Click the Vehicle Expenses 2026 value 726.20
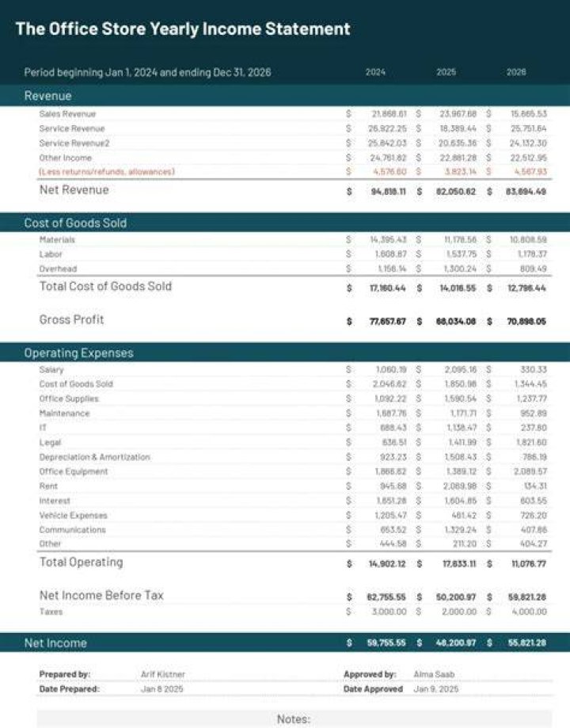This screenshot has height=728, width=570. 534,516
